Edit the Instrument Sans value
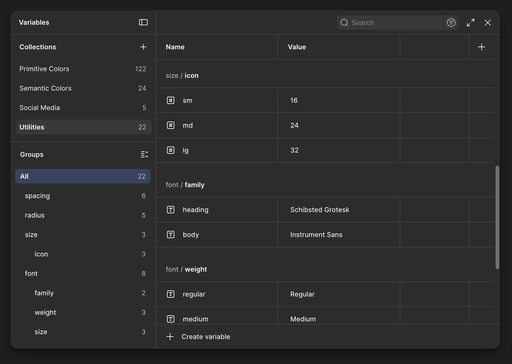 pyautogui.click(x=339, y=235)
